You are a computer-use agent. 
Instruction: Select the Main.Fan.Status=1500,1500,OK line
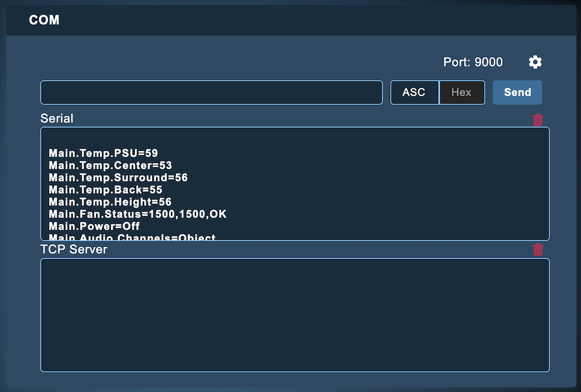point(138,214)
